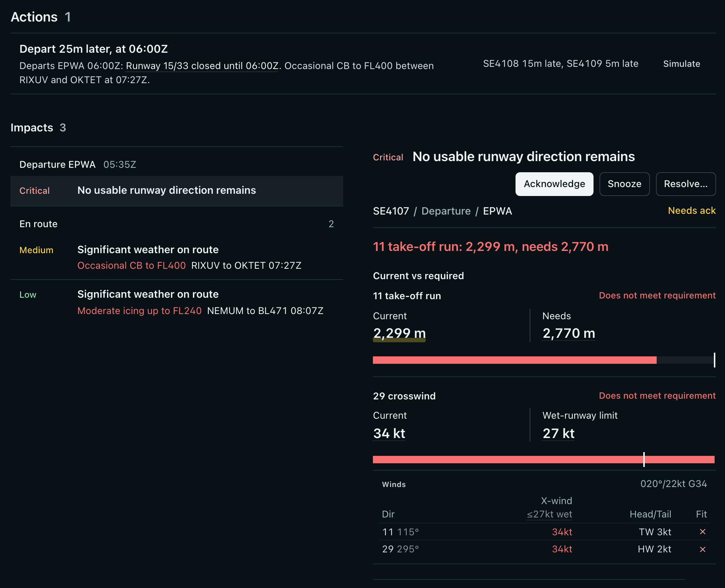Select the Low Moderate icing up to FL240 impact
The width and height of the screenshot is (725, 588).
[x=177, y=302]
